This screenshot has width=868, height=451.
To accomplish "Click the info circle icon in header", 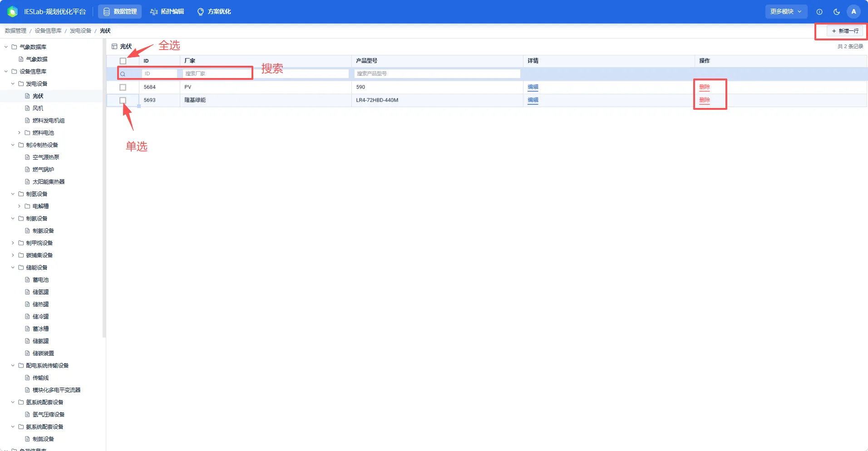I will click(x=819, y=12).
